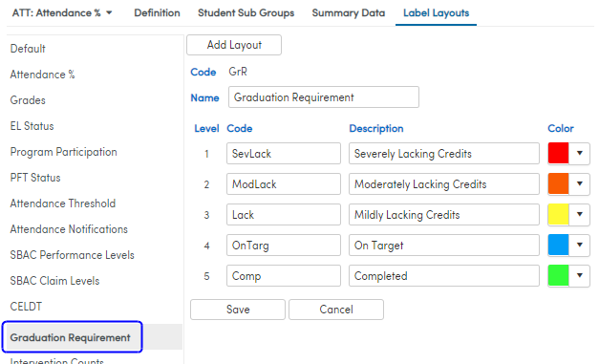The image size is (599, 364).
Task: Edit the ModLack code field
Action: tap(284, 184)
